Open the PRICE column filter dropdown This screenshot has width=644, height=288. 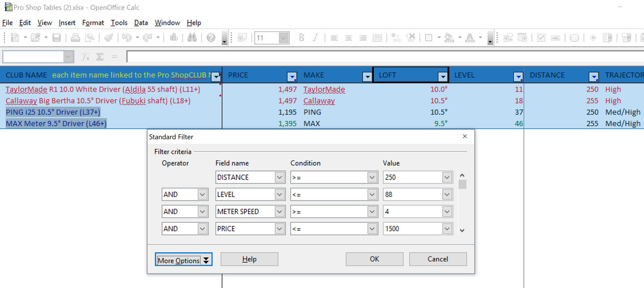[292, 77]
